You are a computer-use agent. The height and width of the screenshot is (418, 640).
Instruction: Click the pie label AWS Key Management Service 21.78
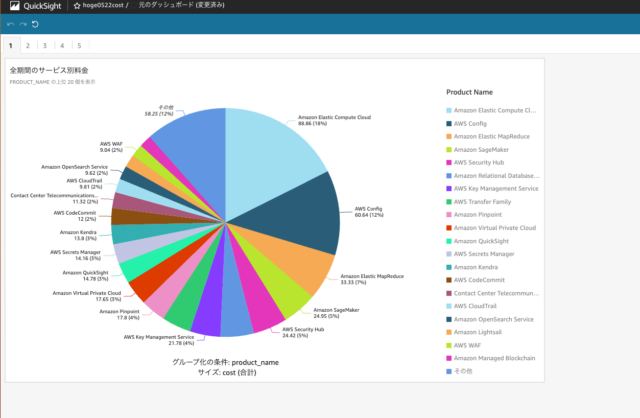point(159,340)
